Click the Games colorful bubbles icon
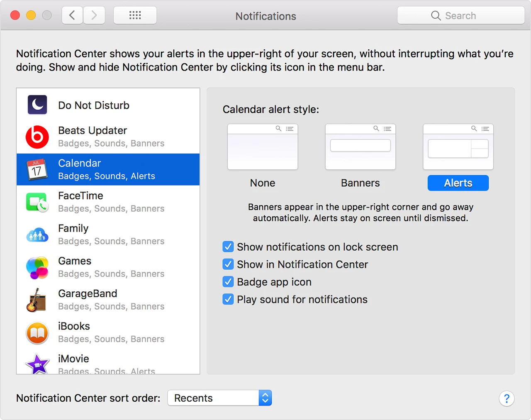 (37, 268)
